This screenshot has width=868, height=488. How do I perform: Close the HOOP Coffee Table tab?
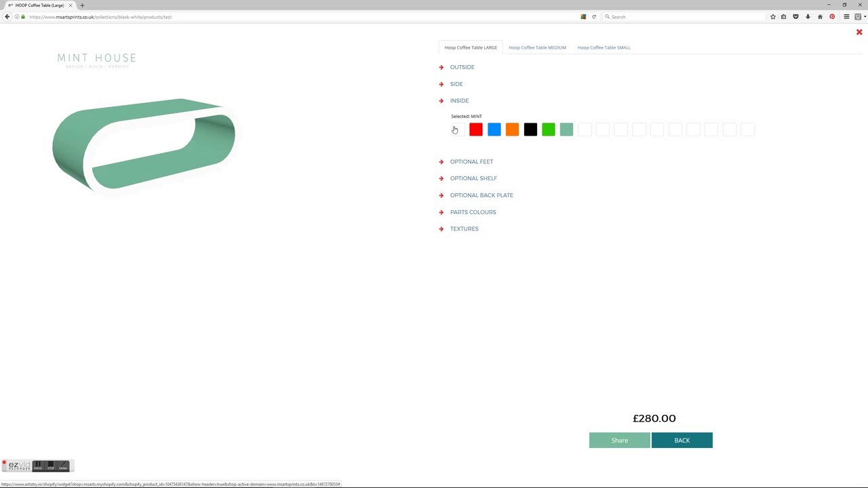point(71,5)
